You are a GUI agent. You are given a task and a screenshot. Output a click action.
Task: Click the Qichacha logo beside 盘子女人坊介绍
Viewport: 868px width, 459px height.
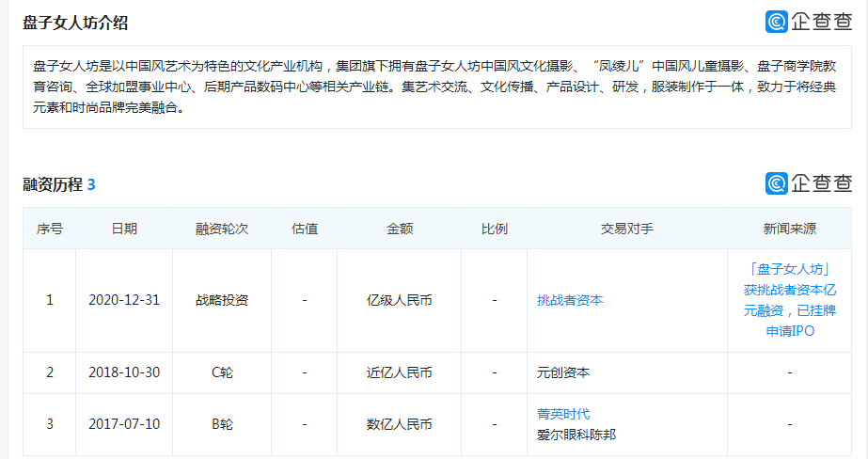click(x=808, y=21)
